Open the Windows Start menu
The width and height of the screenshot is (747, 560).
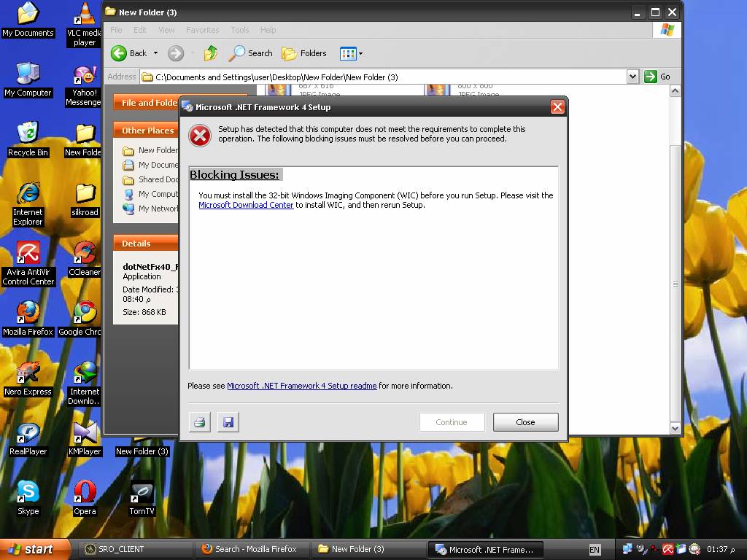[34, 550]
